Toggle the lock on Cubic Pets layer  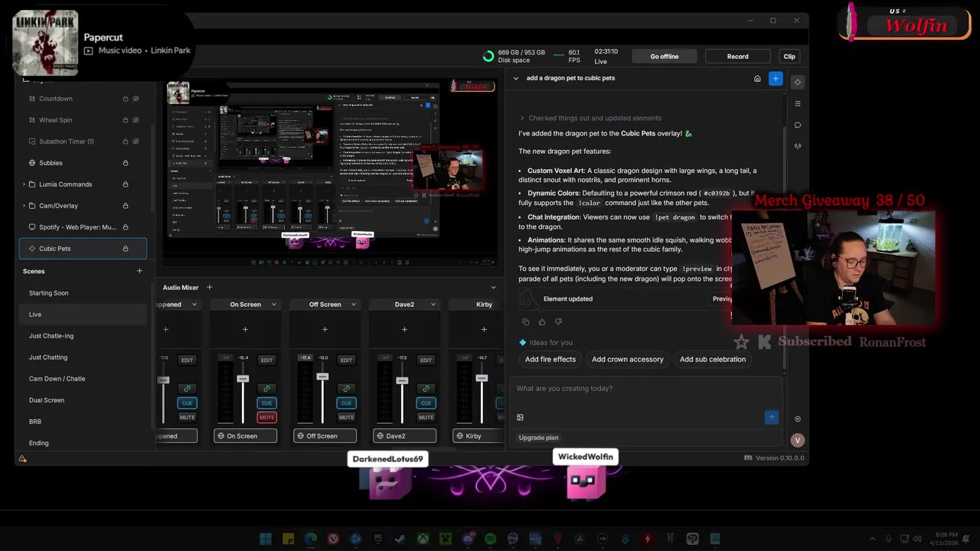(126, 249)
